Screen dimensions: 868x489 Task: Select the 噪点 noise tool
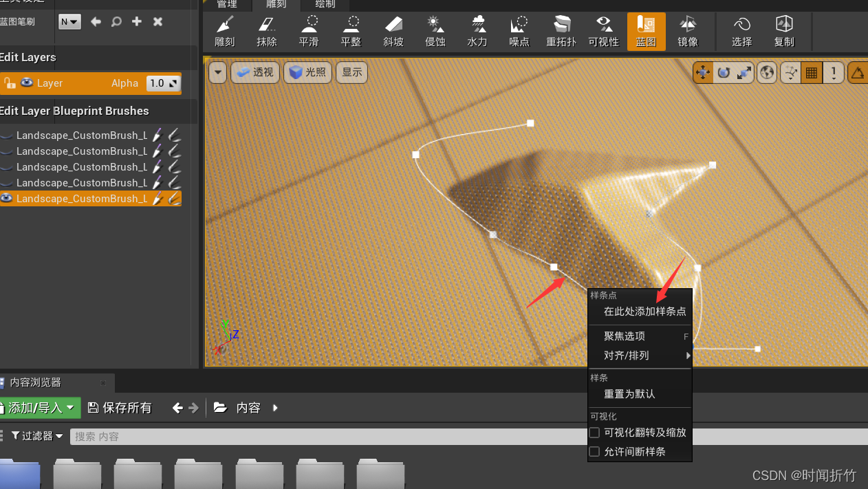point(519,32)
